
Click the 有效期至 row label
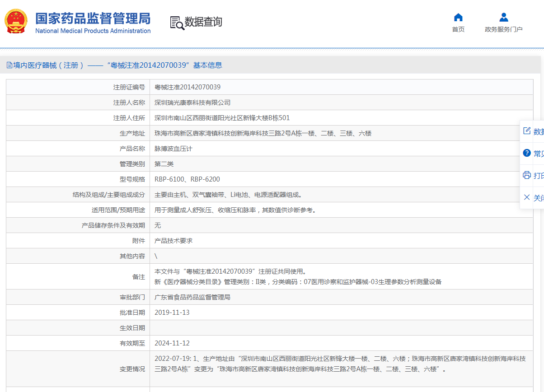coord(132,343)
